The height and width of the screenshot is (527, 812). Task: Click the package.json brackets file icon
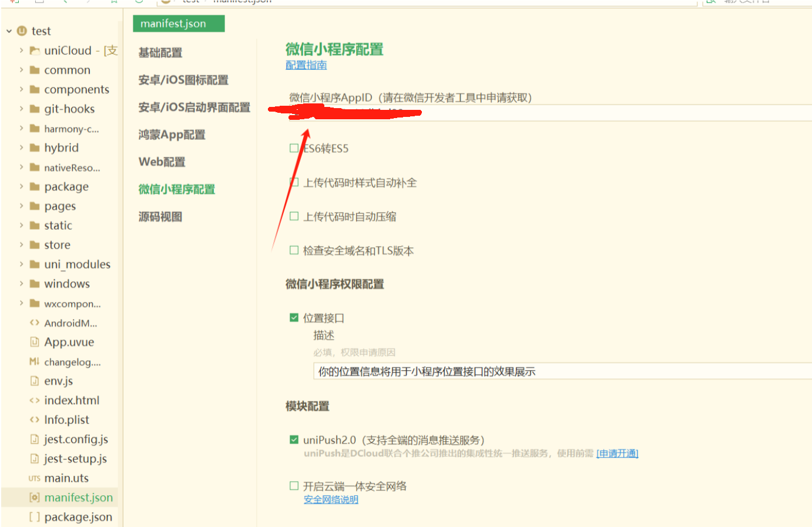coord(35,517)
